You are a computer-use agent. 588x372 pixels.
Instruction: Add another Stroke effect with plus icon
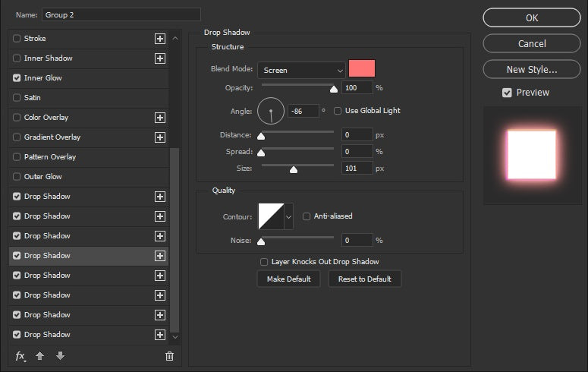pyautogui.click(x=160, y=39)
